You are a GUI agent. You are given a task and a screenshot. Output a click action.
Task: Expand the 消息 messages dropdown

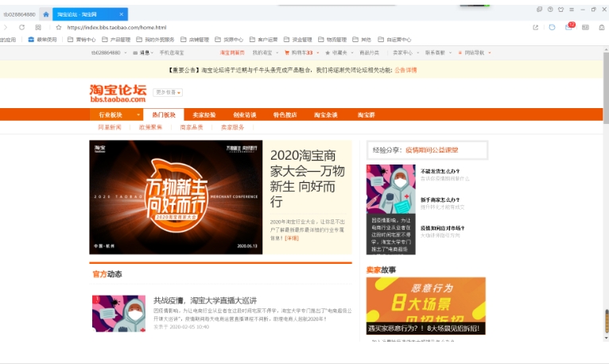[x=143, y=52]
